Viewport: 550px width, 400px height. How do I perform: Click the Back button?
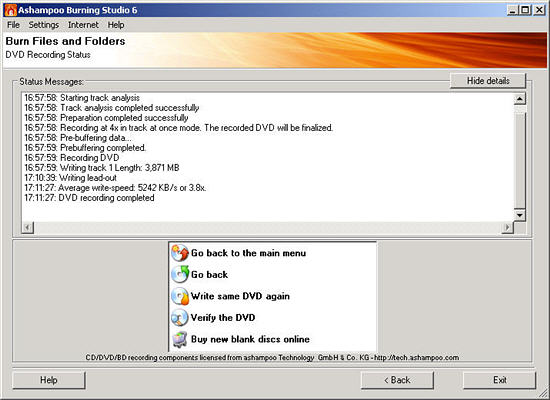(397, 380)
